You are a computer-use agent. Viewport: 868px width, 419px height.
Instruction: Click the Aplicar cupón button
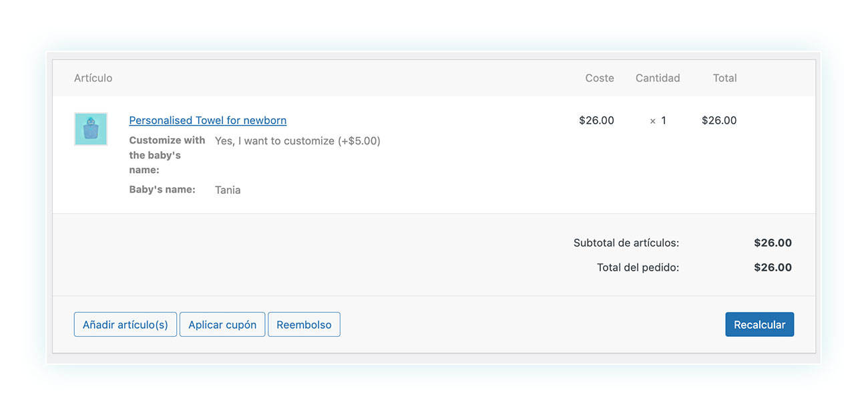point(222,325)
